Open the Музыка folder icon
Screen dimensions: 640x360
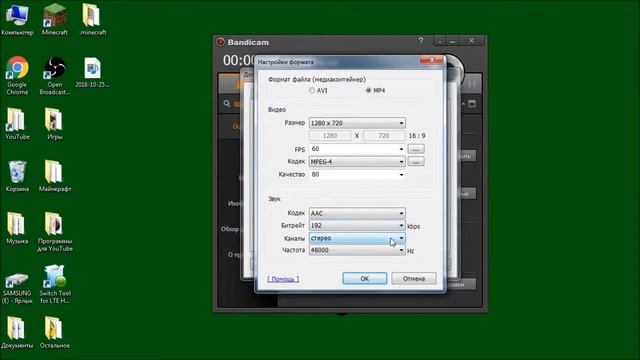tap(17, 228)
